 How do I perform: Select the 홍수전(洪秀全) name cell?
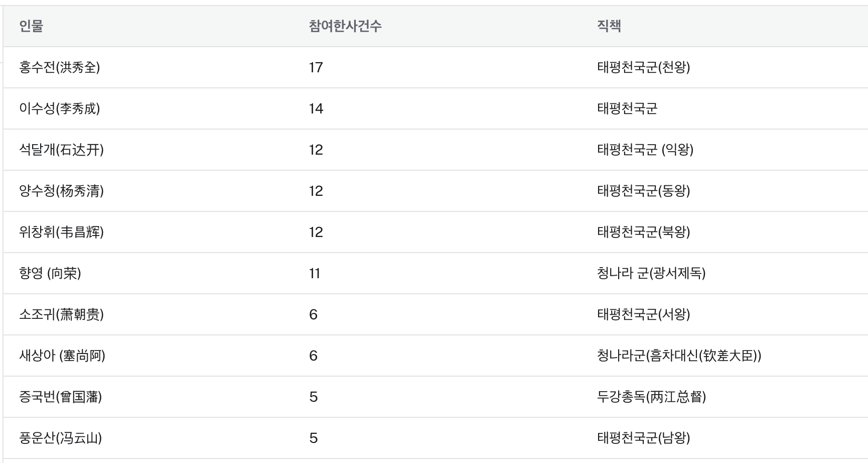[x=60, y=67]
